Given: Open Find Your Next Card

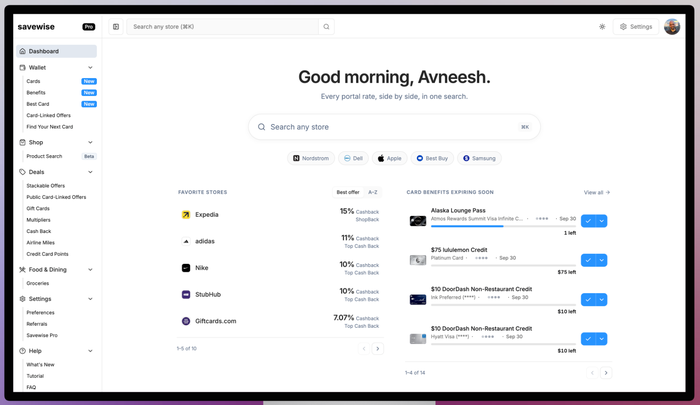Looking at the screenshot, I should [50, 127].
